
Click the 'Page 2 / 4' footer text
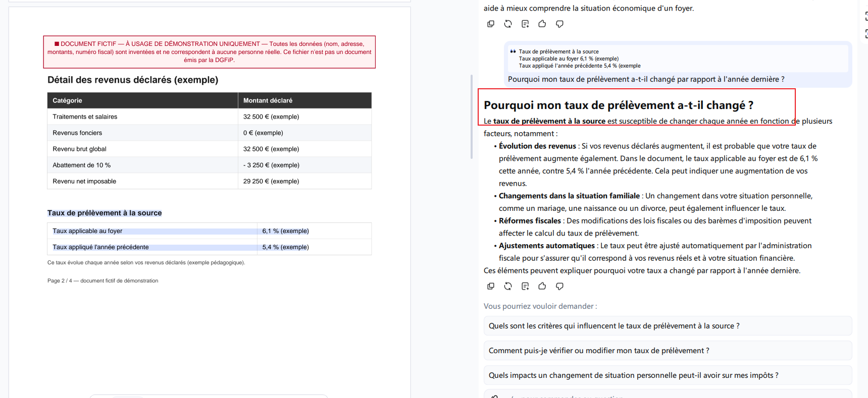point(103,281)
